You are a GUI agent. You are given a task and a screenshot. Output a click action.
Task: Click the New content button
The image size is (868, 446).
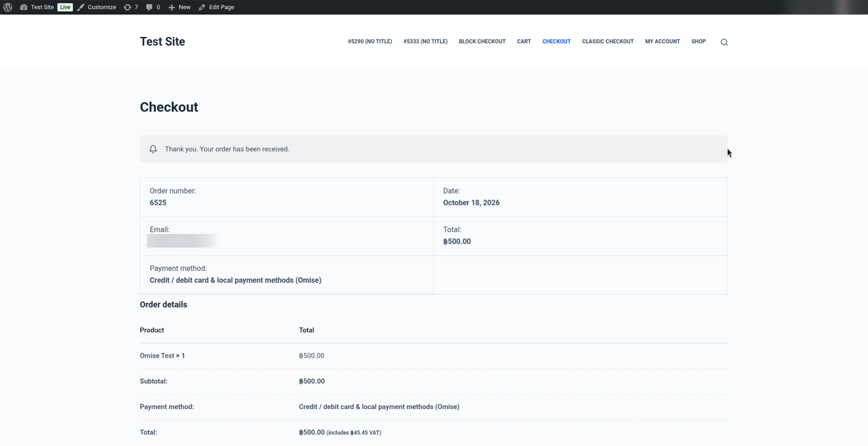pyautogui.click(x=179, y=7)
